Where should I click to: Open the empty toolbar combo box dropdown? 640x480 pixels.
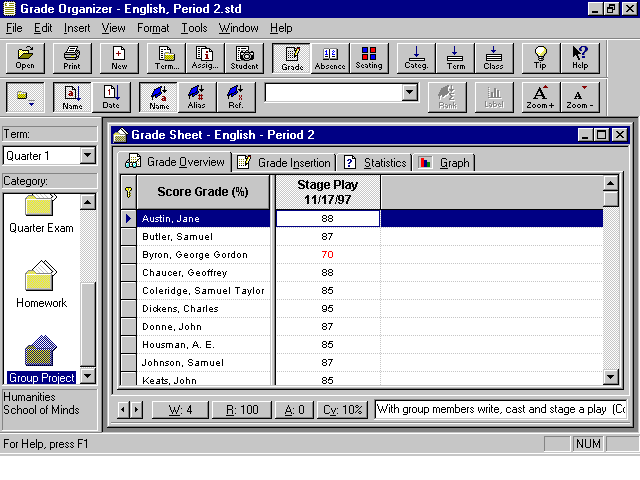(408, 93)
